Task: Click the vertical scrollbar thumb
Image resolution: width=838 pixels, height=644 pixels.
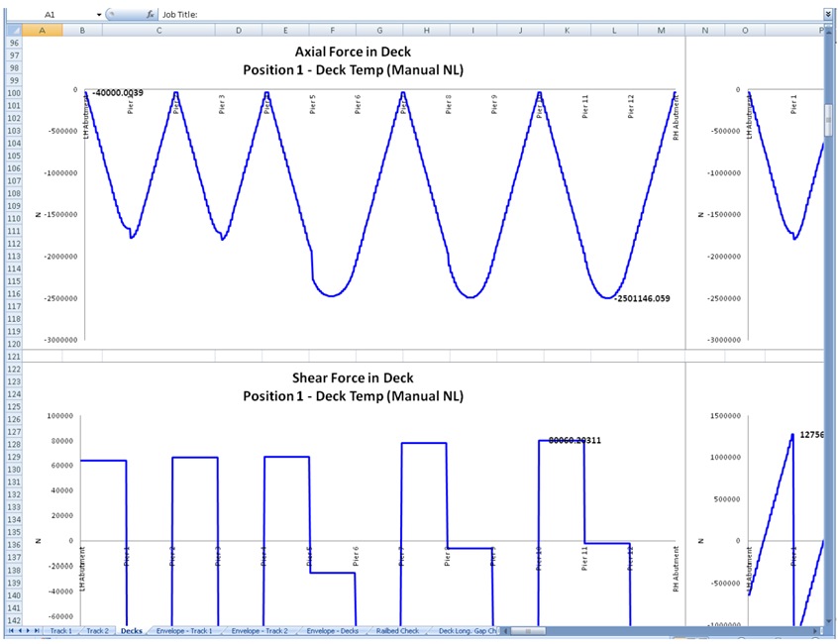Action: click(828, 120)
